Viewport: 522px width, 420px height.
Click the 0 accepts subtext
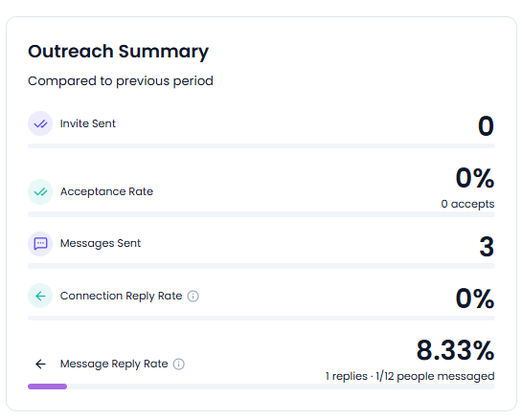click(467, 204)
